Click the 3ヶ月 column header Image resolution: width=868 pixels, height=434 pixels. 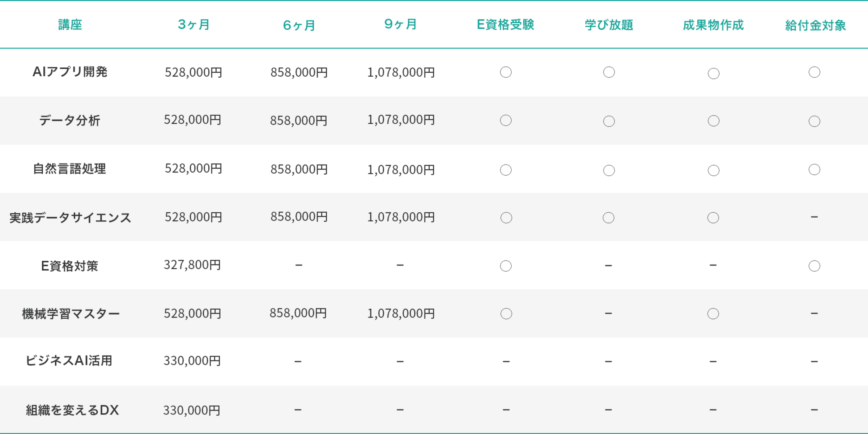click(193, 25)
